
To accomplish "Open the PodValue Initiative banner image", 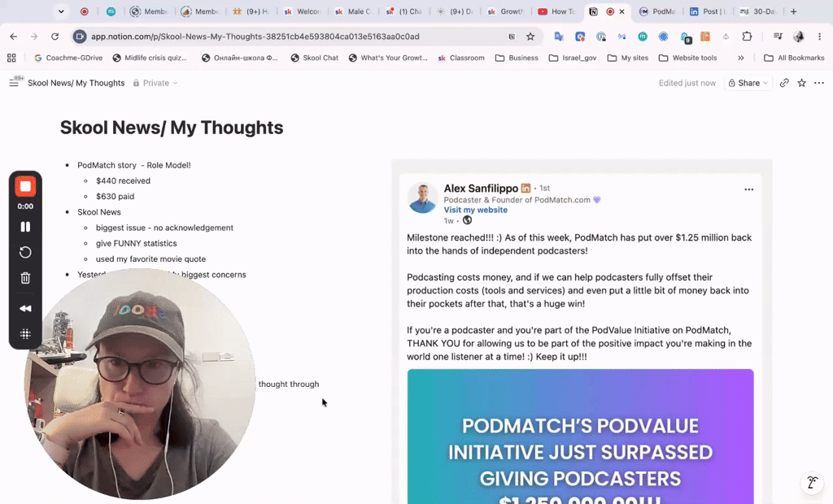I will 580,437.
